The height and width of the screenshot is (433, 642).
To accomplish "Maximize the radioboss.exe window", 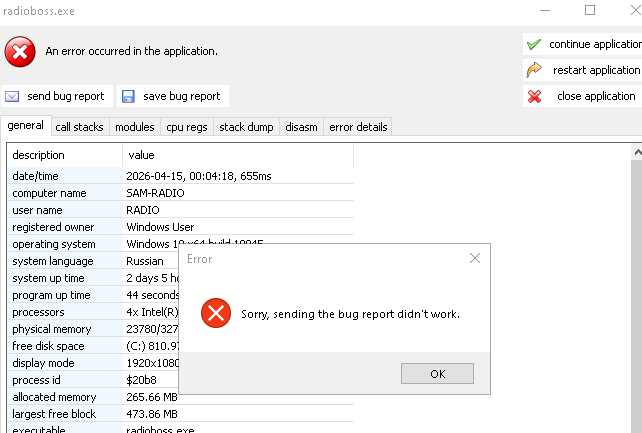I will point(589,10).
